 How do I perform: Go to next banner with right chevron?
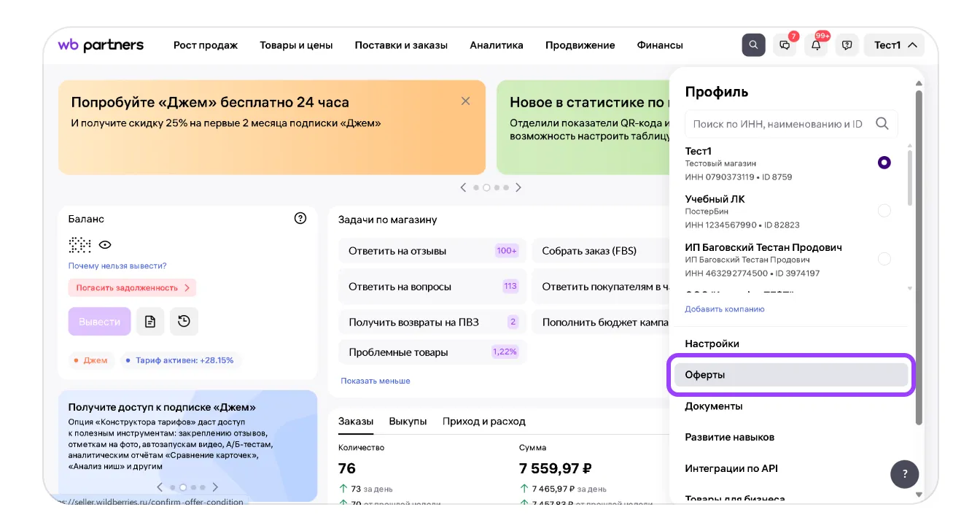click(x=518, y=187)
